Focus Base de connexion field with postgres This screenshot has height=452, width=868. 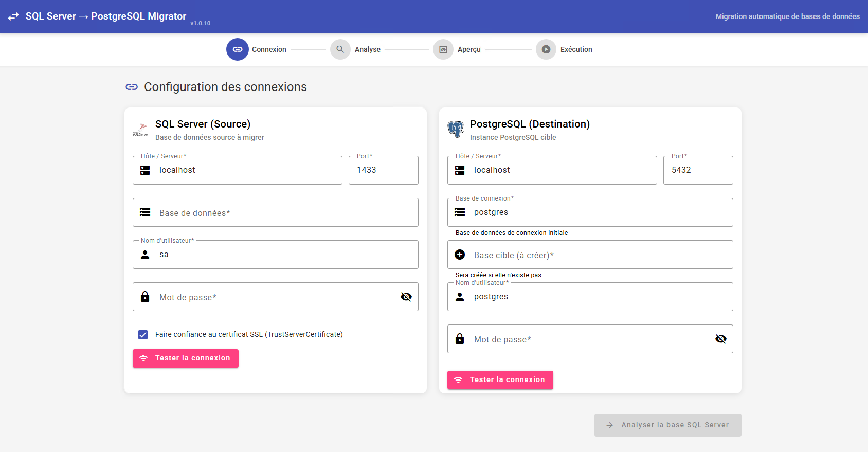590,212
